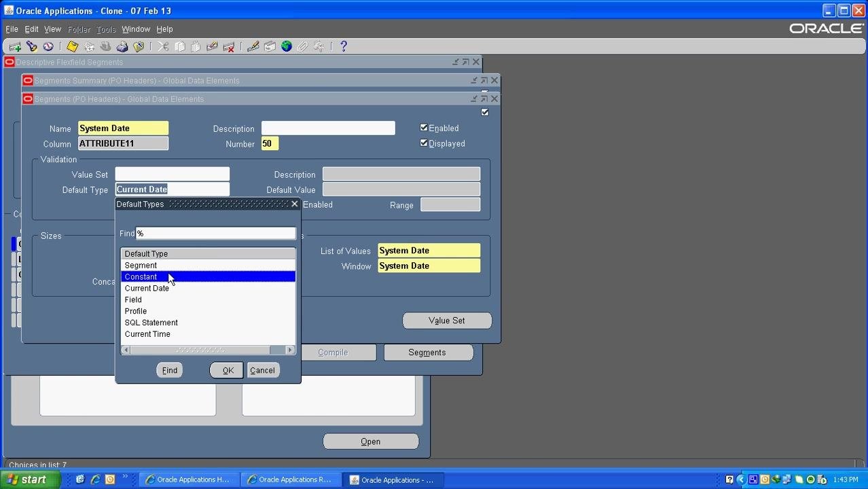Open the Window menu
Image resolution: width=868 pixels, height=489 pixels.
click(x=136, y=29)
